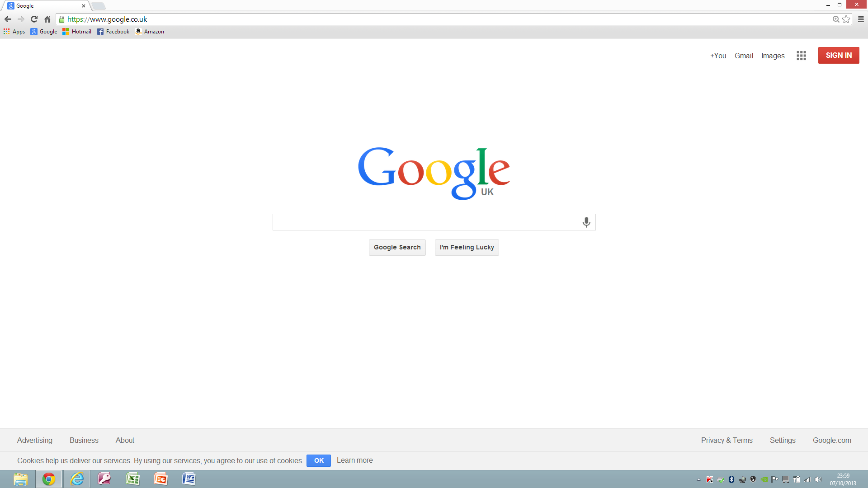868x488 pixels.
Task: Open the Google apps grid launcher
Action: 801,56
